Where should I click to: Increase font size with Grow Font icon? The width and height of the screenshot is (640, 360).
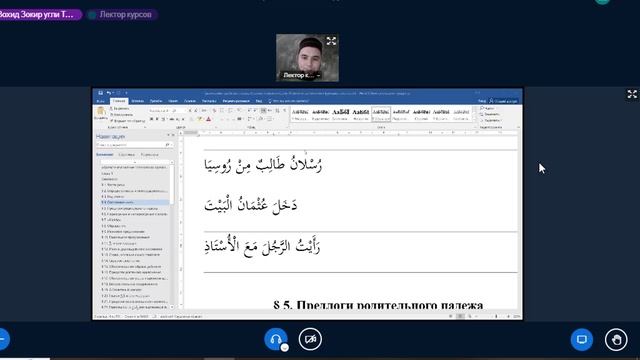coord(190,111)
